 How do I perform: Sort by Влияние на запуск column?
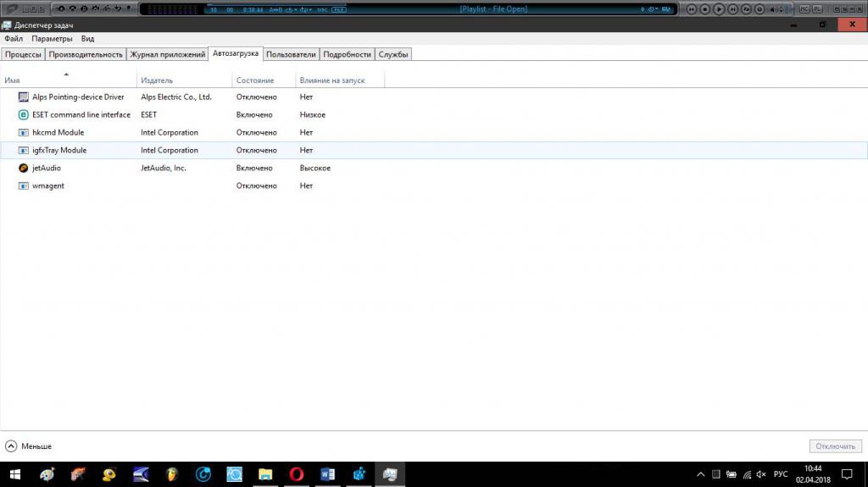340,80
